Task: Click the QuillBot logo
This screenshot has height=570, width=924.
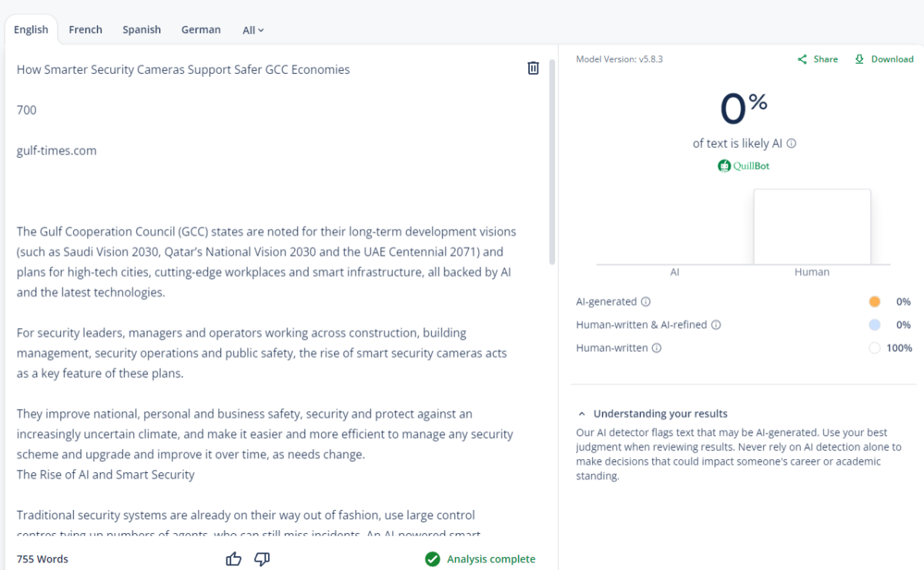Action: pos(744,166)
